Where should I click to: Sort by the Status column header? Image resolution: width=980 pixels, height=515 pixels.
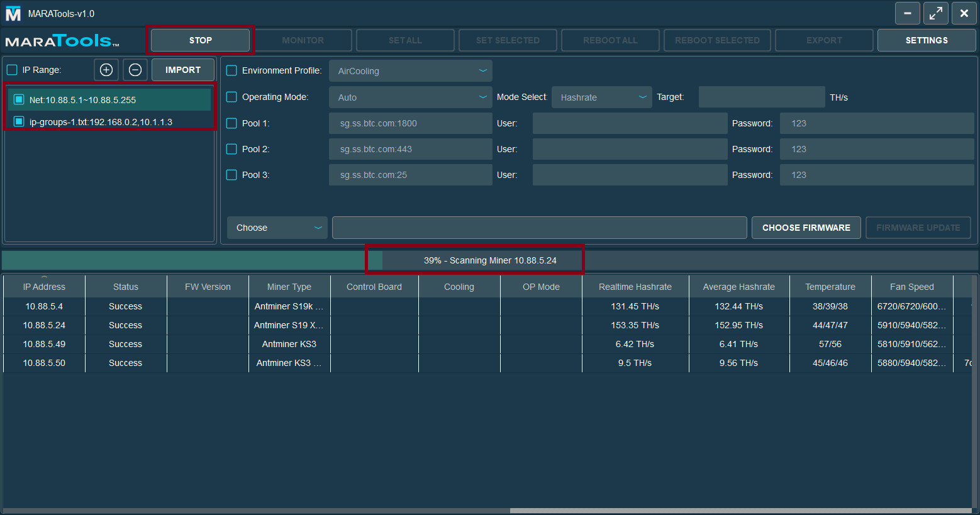pyautogui.click(x=126, y=287)
